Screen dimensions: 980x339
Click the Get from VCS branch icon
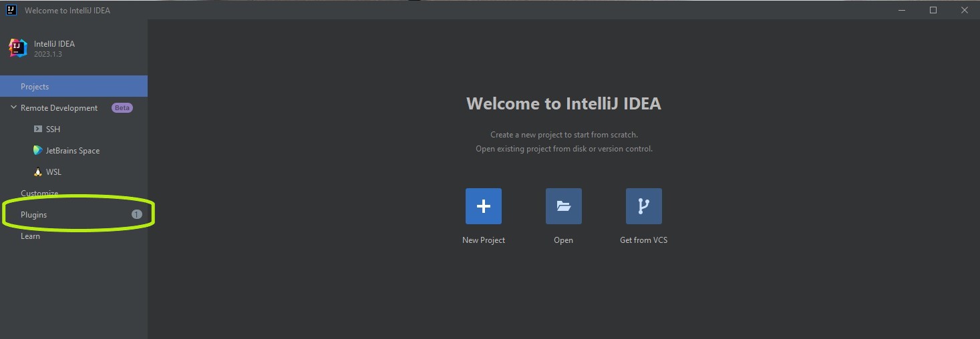(644, 206)
